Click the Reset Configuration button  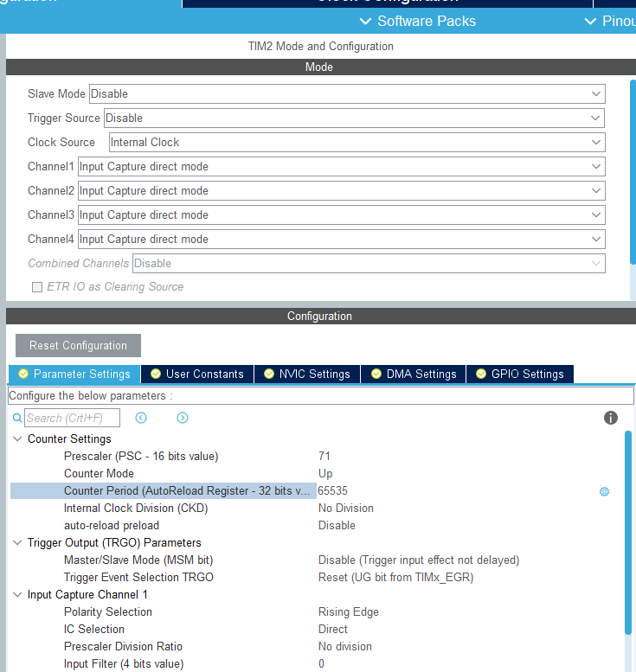(78, 345)
